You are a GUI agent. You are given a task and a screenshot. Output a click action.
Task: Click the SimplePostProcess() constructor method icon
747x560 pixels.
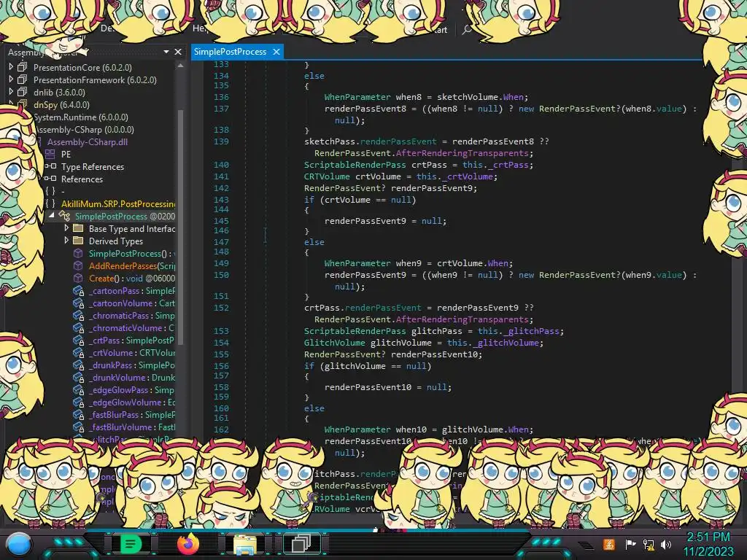click(78, 253)
